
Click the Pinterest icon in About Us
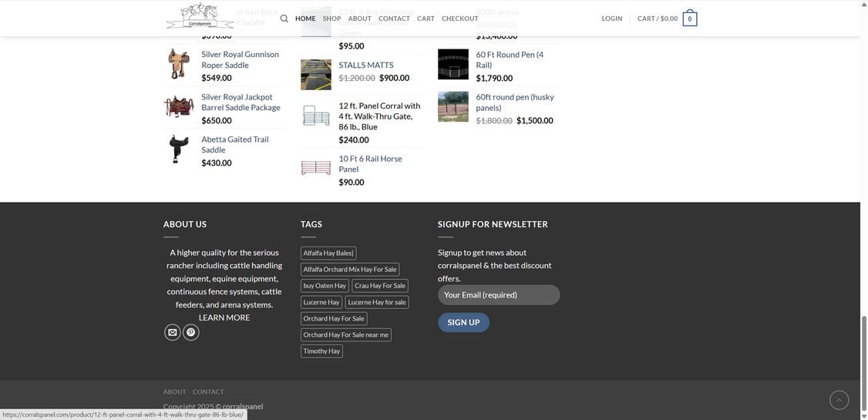coord(191,332)
